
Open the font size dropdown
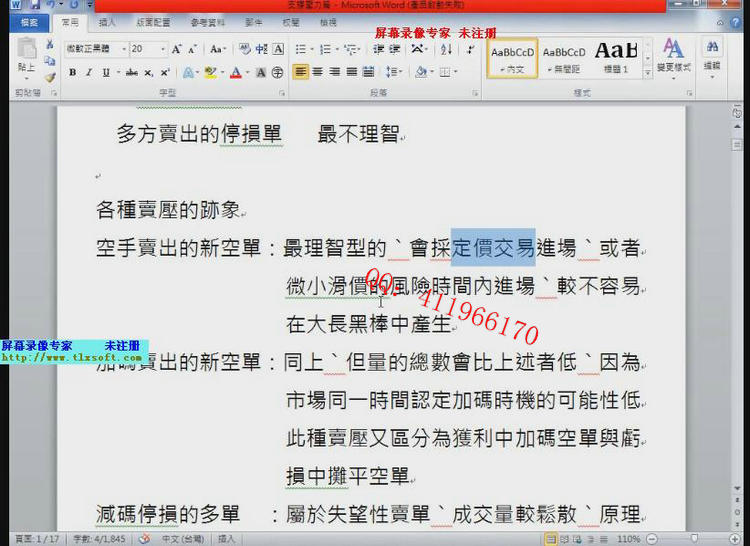163,48
